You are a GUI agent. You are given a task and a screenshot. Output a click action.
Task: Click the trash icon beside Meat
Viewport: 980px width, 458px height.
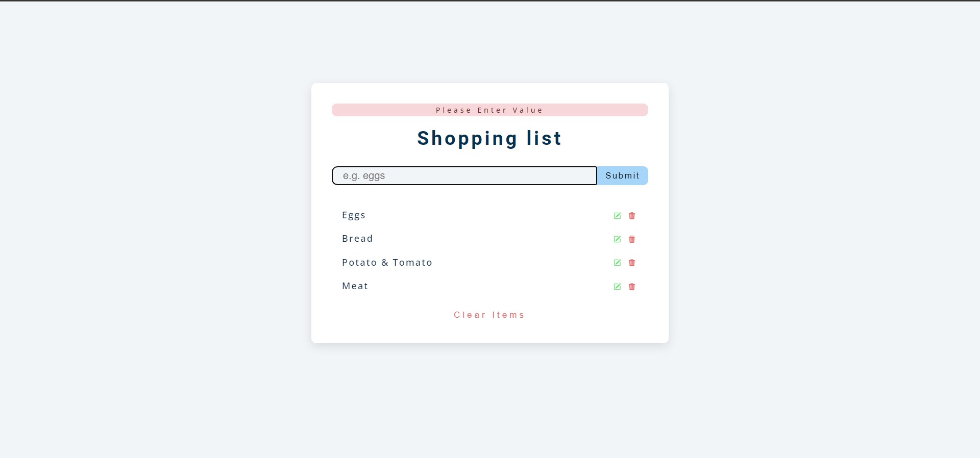[x=632, y=287]
